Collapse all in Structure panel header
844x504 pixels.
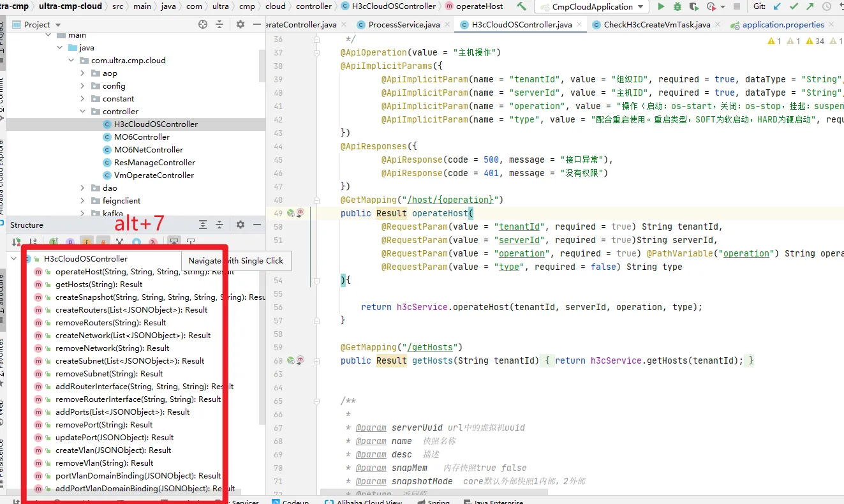(x=219, y=225)
